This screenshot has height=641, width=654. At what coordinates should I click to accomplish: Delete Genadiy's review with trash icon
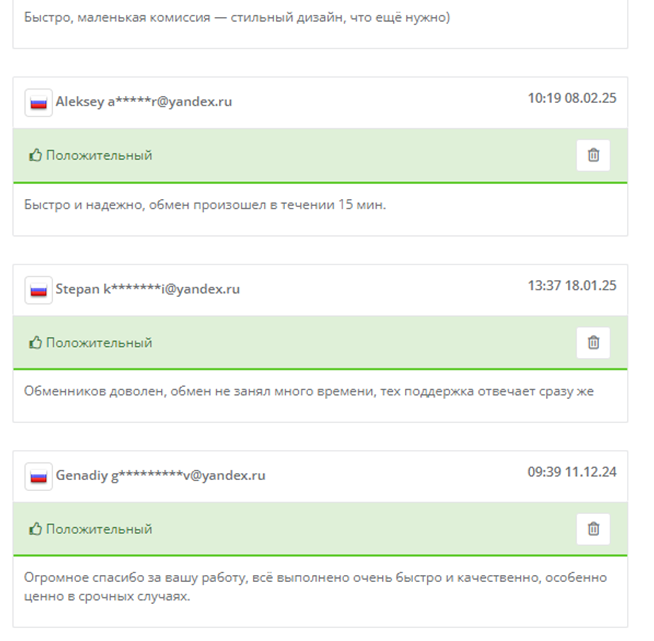pyautogui.click(x=593, y=528)
